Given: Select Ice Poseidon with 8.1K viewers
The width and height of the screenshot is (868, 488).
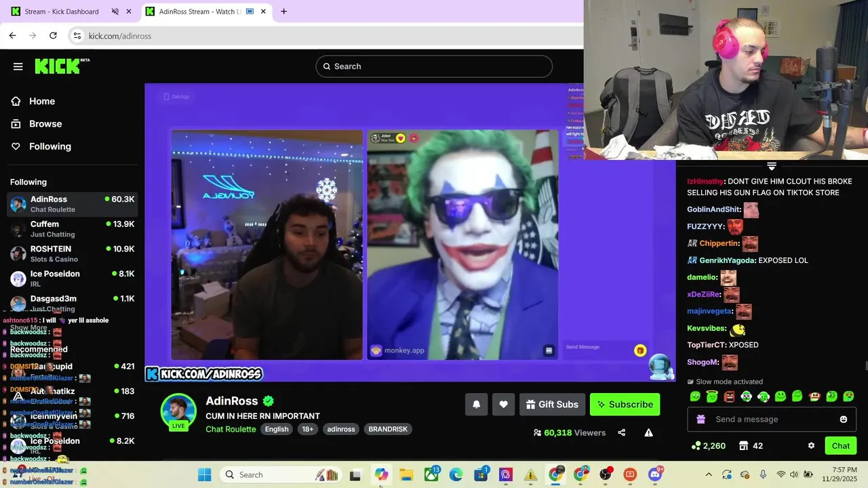Looking at the screenshot, I should (72, 279).
